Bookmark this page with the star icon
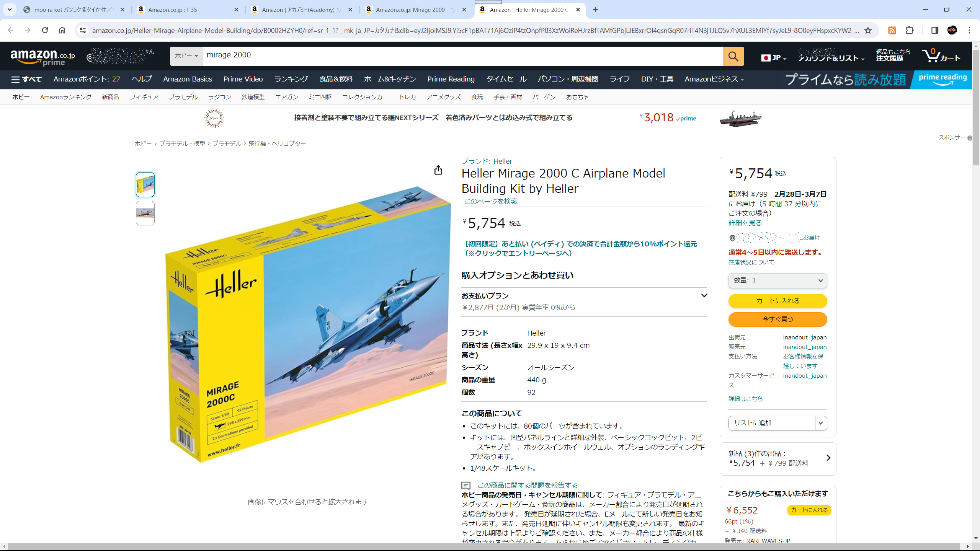980x551 pixels. [x=868, y=30]
